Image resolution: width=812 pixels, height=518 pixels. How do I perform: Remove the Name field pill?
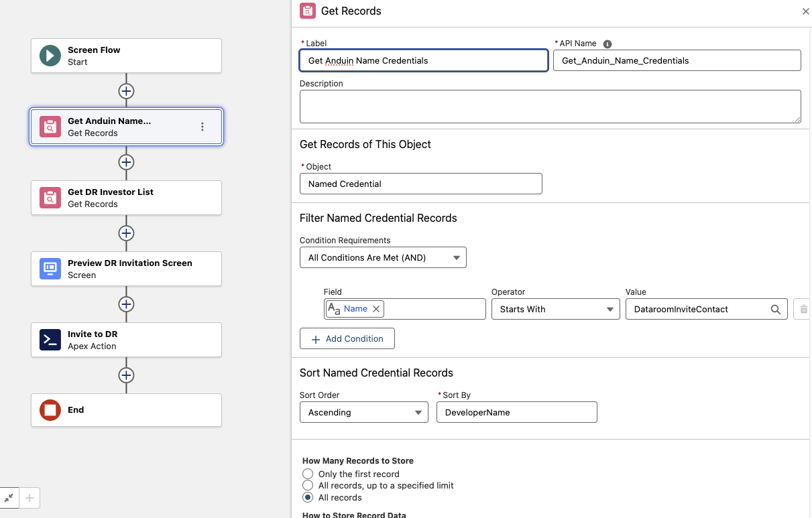(x=376, y=309)
